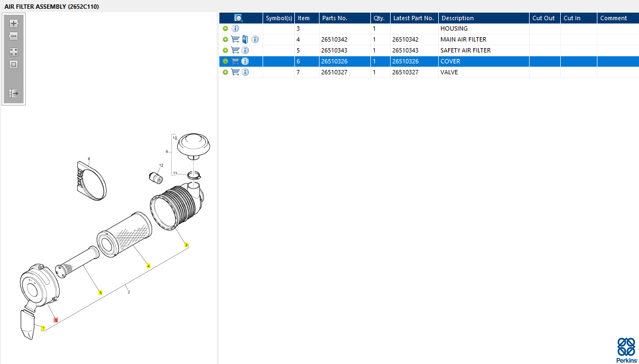This screenshot has height=364, width=639.
Task: Click the AIR FILTER ASSEMBLY (2652C110) title
Action: (x=52, y=7)
